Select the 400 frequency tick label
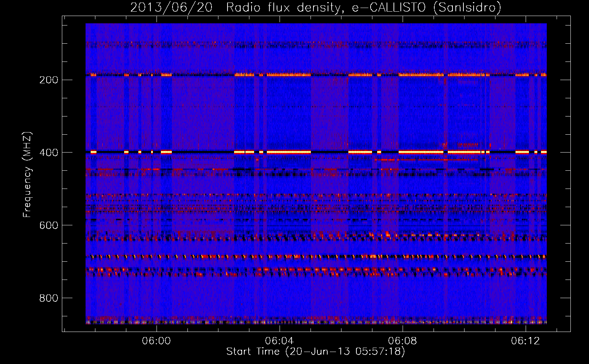 49,153
